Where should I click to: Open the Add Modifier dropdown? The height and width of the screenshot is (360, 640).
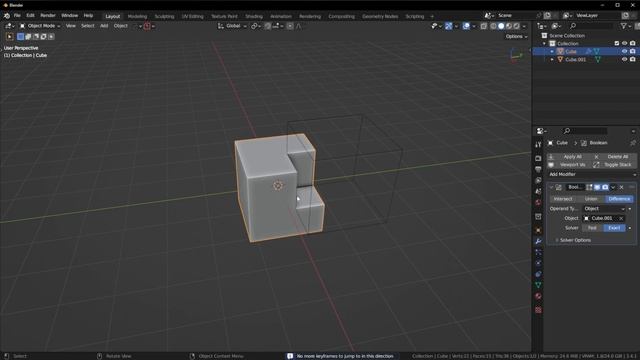(x=591, y=174)
